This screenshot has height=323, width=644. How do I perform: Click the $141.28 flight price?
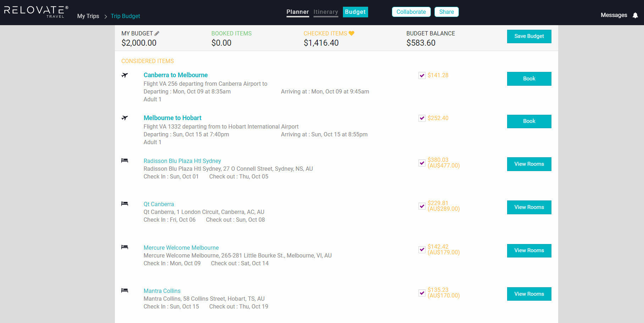tap(438, 75)
